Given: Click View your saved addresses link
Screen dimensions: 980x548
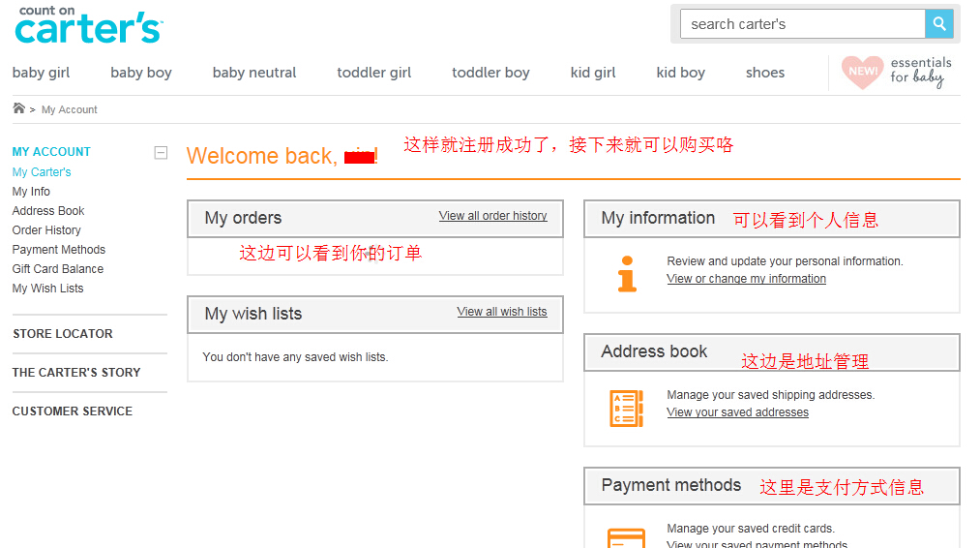Looking at the screenshot, I should click(x=737, y=412).
